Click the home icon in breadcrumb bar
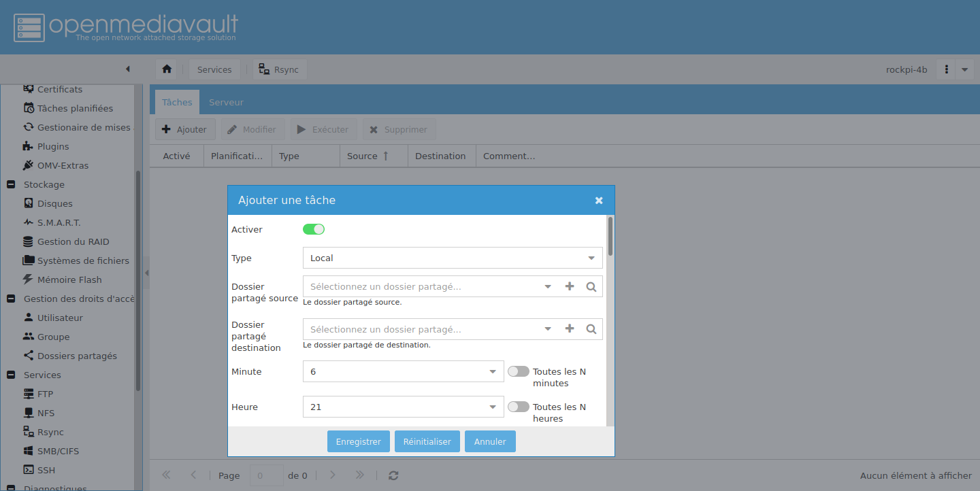The width and height of the screenshot is (980, 491). 167,69
